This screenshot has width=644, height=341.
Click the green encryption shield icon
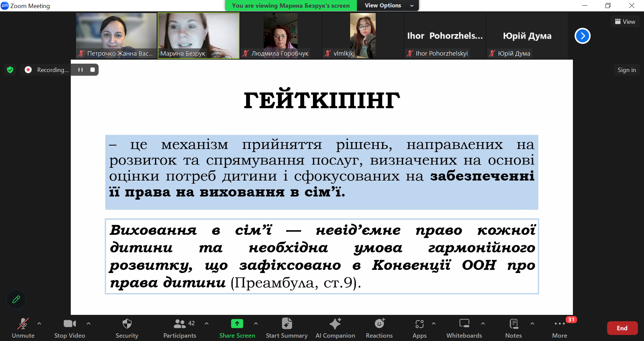[x=10, y=70]
